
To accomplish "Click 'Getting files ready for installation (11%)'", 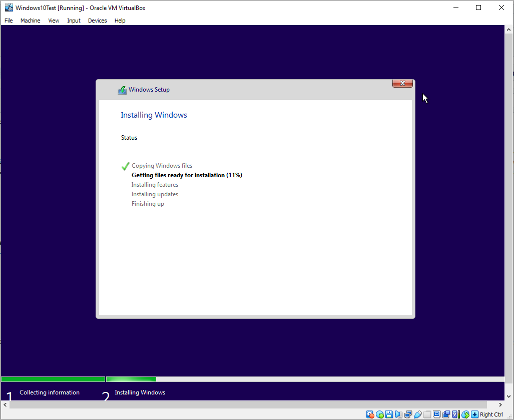I will pyautogui.click(x=187, y=175).
